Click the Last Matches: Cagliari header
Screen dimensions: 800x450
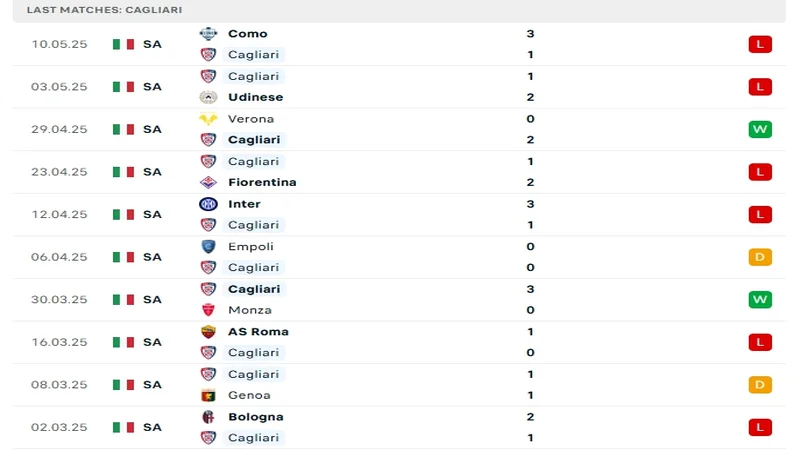(91, 9)
